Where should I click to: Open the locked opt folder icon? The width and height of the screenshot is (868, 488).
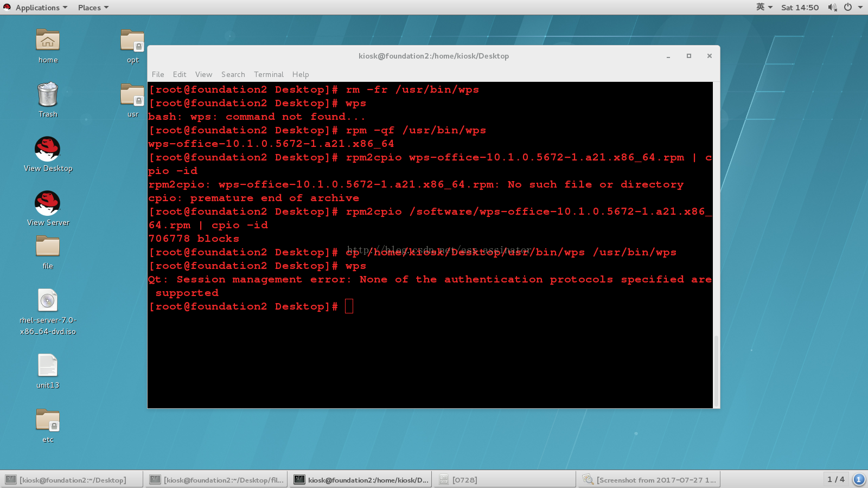click(x=132, y=41)
